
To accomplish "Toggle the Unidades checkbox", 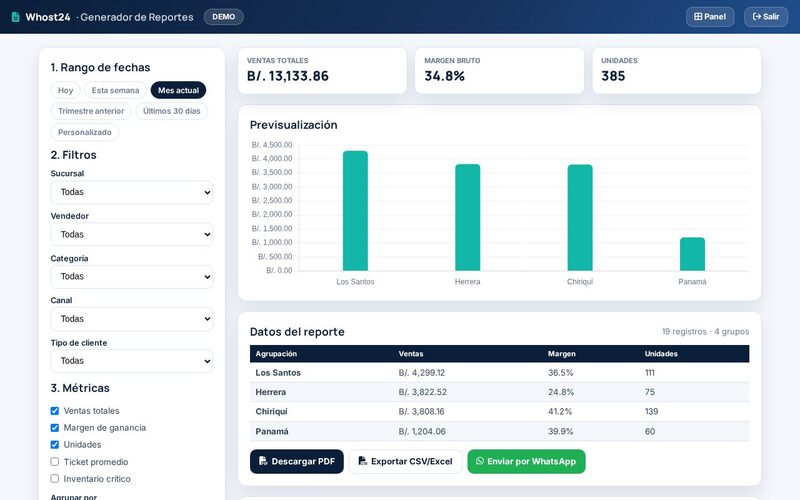I will tap(55, 444).
